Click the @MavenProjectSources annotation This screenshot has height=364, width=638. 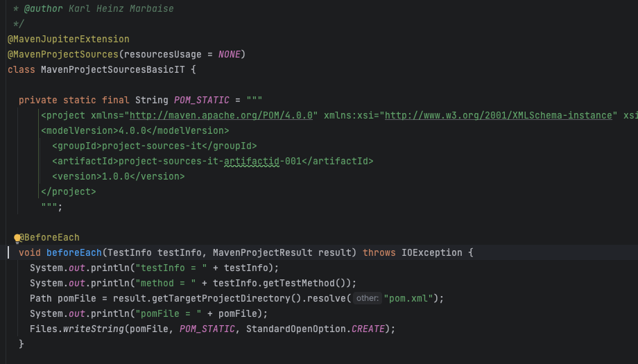tap(63, 55)
